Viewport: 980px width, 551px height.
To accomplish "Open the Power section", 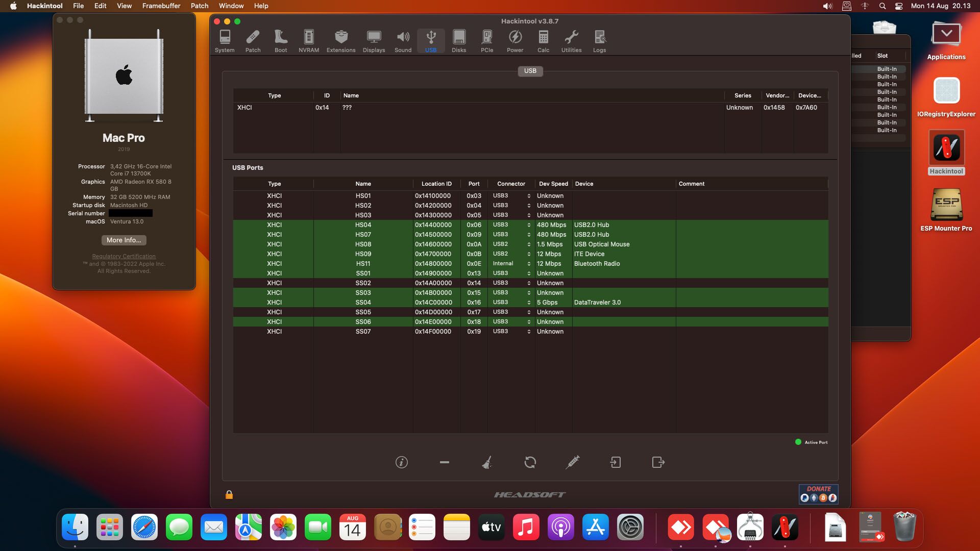I will tap(514, 41).
